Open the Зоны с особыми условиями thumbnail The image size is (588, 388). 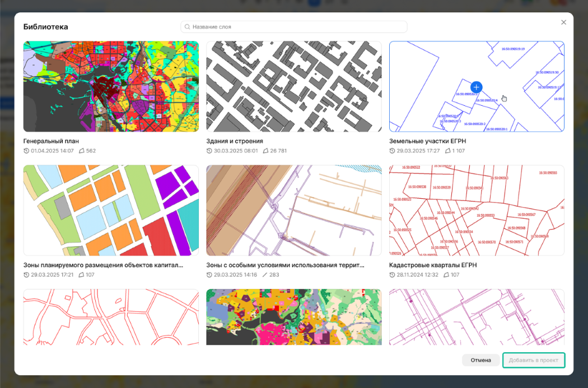pos(294,211)
